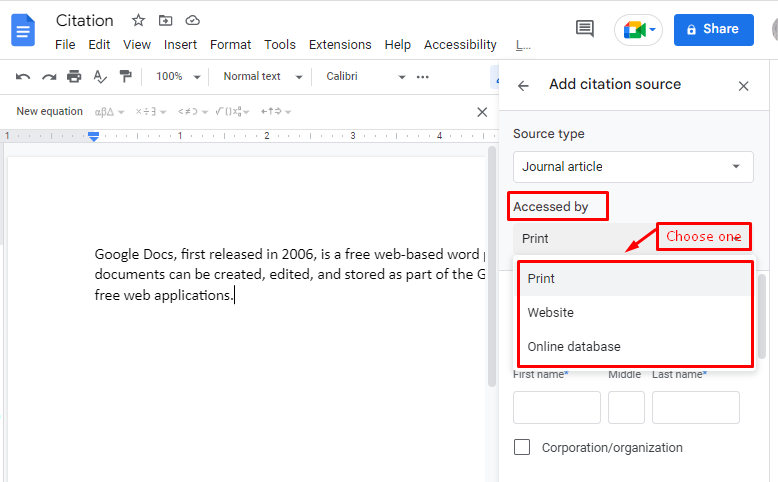Click the Middle name input field
This screenshot has width=778, height=482.
[626, 408]
